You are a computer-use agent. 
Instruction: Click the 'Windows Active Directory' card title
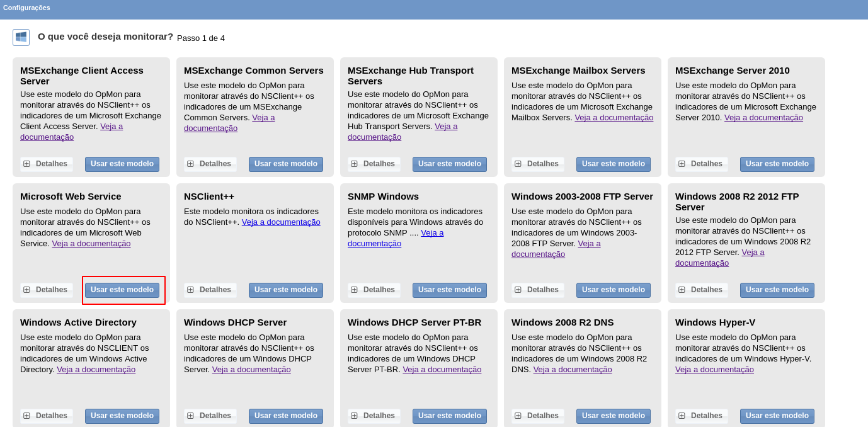[78, 322]
